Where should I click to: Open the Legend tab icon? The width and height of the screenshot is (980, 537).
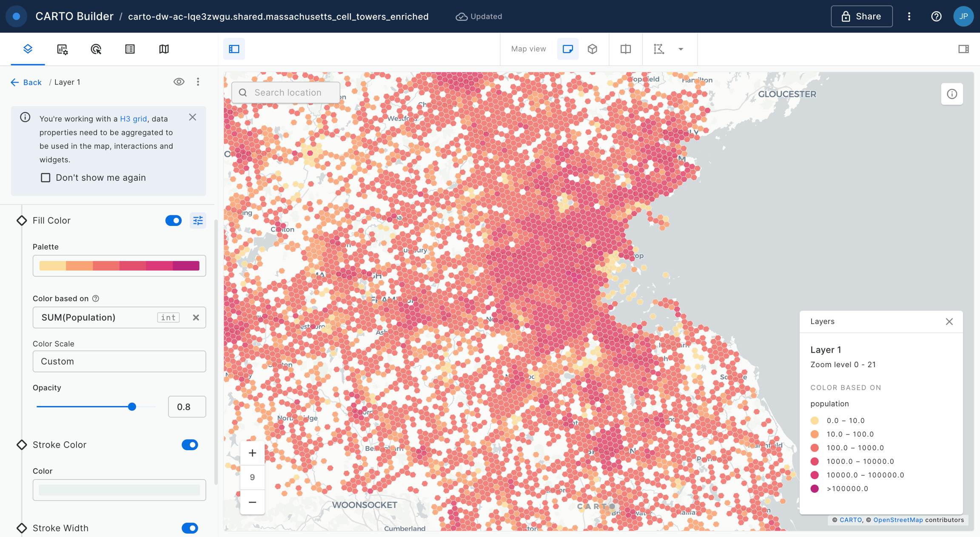(x=130, y=49)
